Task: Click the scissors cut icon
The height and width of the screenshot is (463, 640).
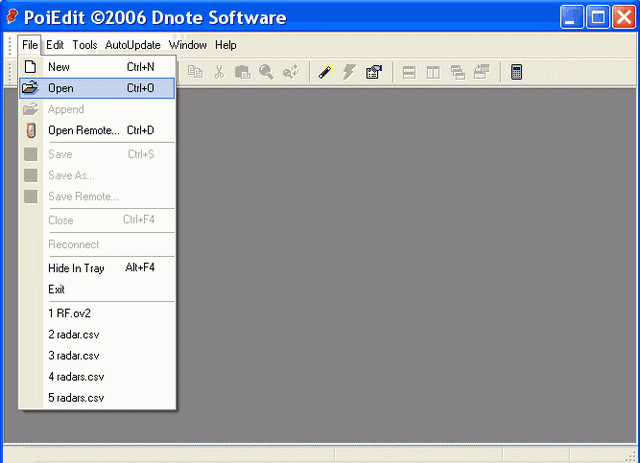Action: coord(219,72)
